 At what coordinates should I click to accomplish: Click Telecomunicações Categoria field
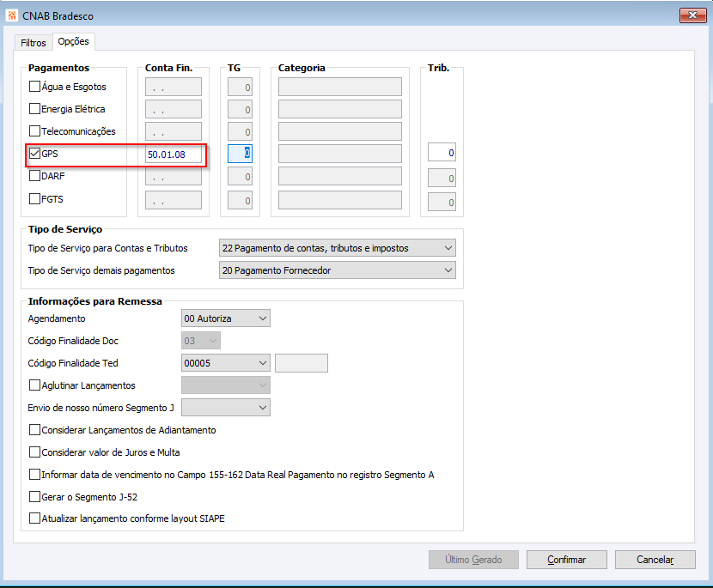coord(340,131)
